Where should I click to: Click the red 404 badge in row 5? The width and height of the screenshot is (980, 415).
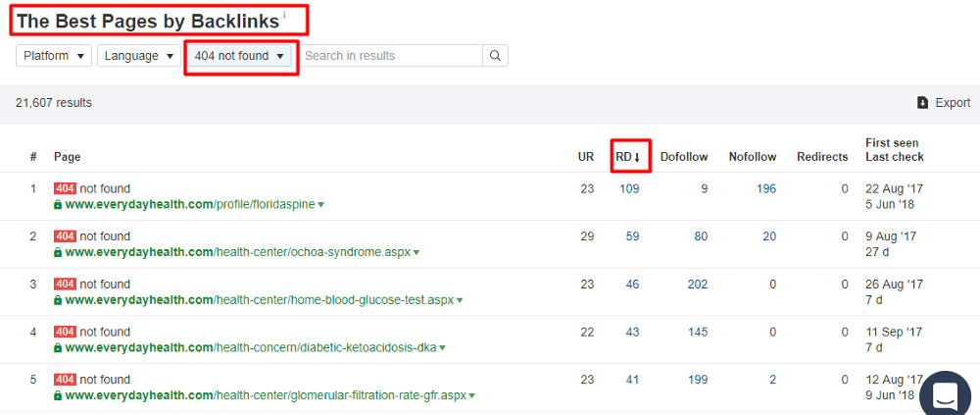[x=65, y=380]
